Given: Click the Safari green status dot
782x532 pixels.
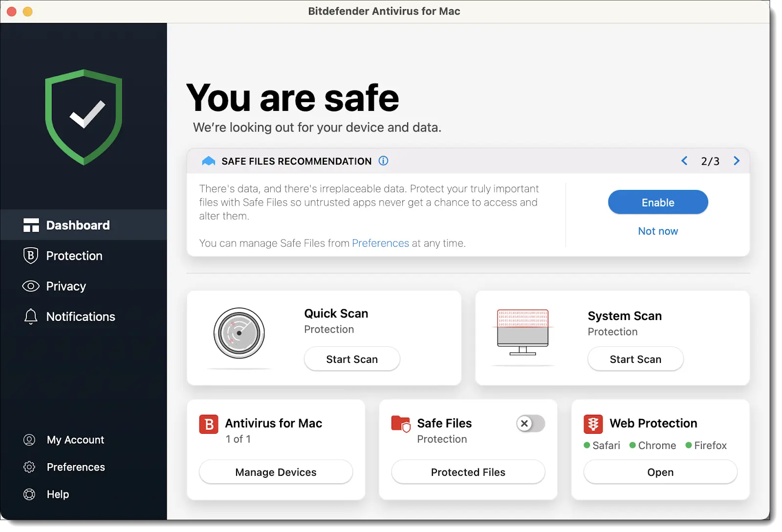Looking at the screenshot, I should click(587, 445).
